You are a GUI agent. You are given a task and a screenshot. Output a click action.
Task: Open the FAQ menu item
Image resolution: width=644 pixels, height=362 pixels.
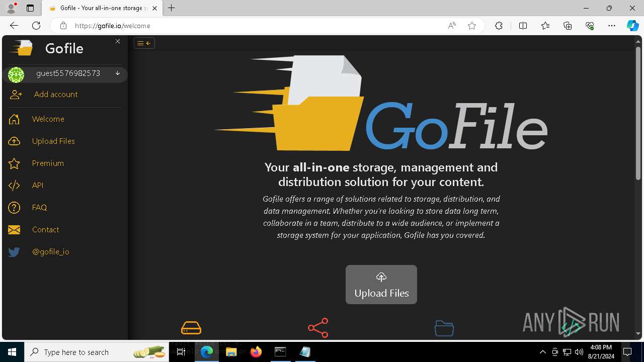click(39, 208)
